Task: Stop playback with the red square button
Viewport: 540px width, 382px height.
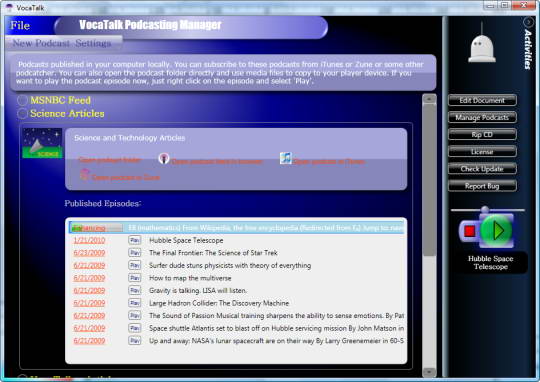Action: (x=469, y=231)
